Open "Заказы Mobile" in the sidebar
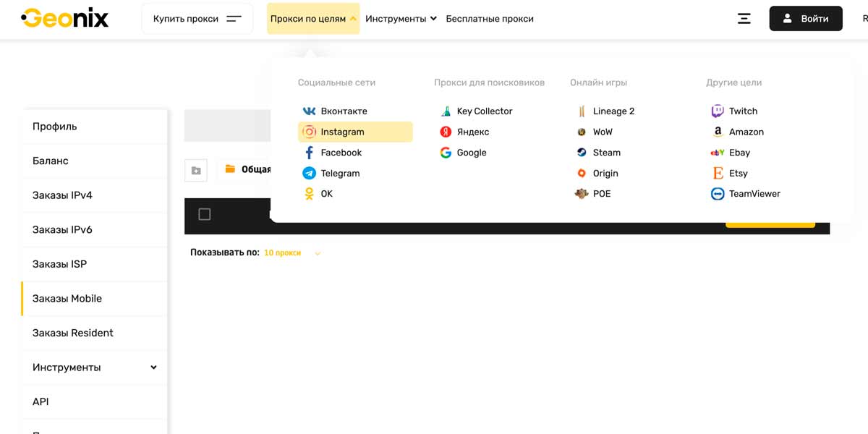The width and height of the screenshot is (868, 434). [x=67, y=299]
